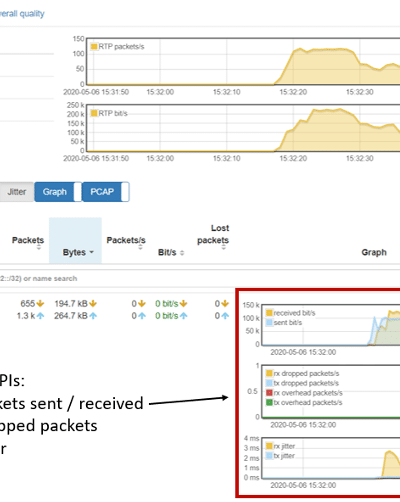Toggle the sent bit/s legend icon
The height and width of the screenshot is (502, 400).
[x=269, y=323]
